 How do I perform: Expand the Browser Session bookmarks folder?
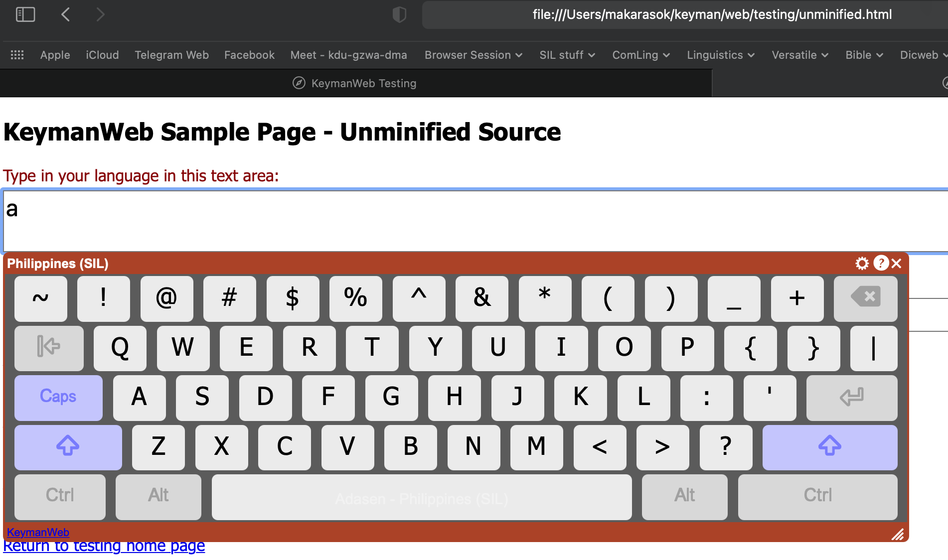473,55
